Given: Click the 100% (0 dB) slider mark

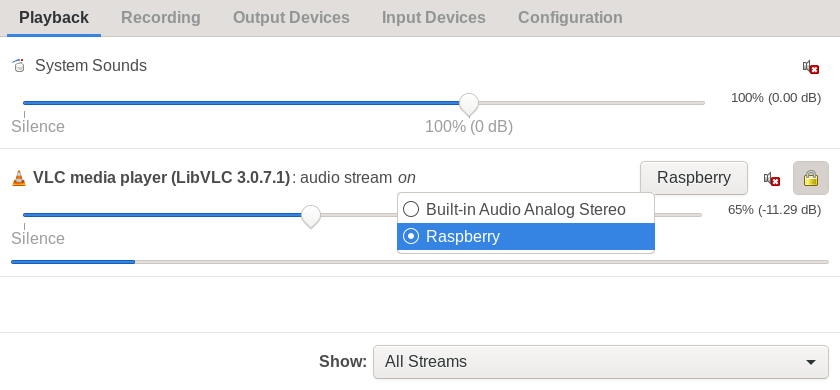Looking at the screenshot, I should (469, 126).
